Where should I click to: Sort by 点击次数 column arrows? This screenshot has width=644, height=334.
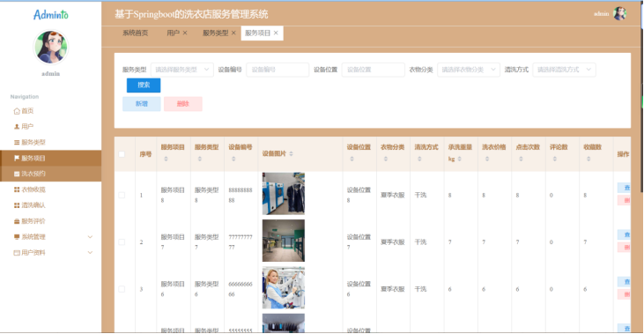pos(521,159)
